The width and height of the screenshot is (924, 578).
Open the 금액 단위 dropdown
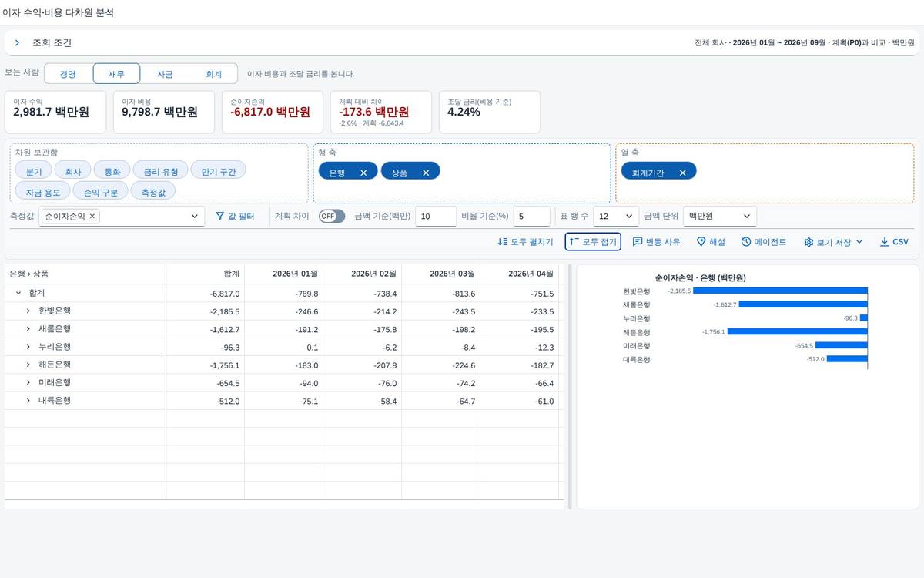pos(720,217)
